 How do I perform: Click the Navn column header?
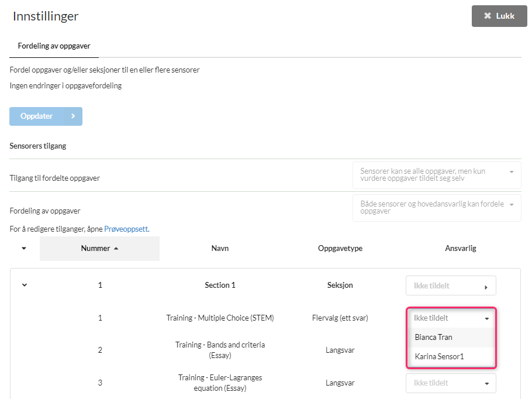pyautogui.click(x=220, y=248)
